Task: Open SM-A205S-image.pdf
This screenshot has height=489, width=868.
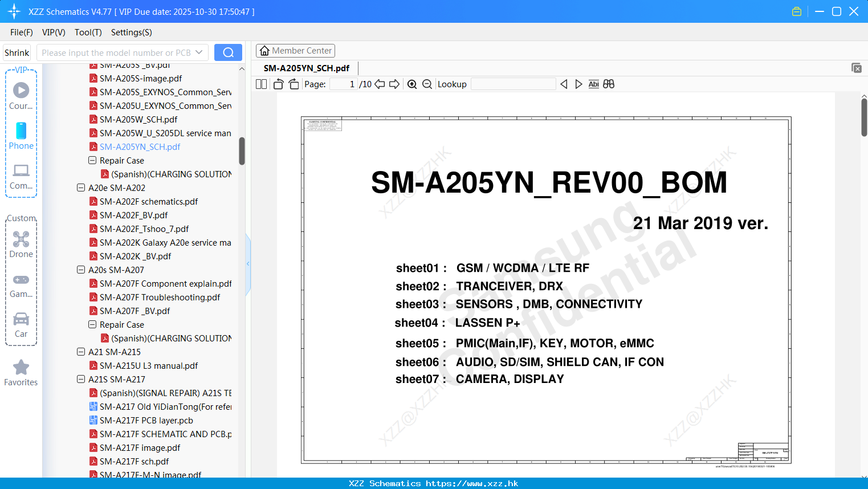Action: point(141,78)
